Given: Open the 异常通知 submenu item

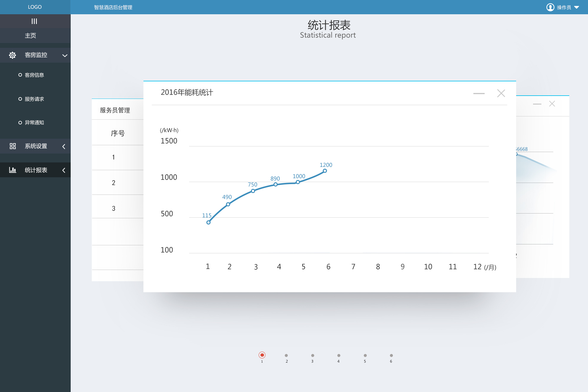Looking at the screenshot, I should tap(34, 123).
